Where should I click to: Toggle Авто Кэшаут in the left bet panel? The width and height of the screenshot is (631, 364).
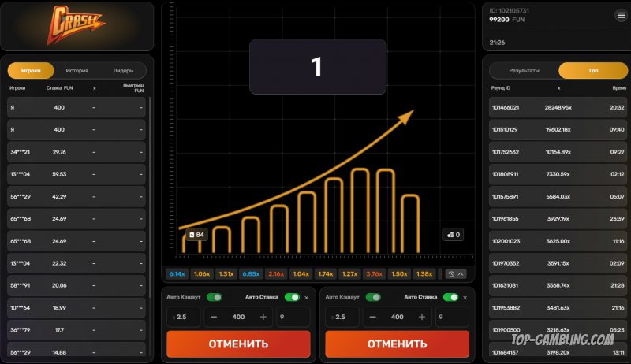coord(214,297)
